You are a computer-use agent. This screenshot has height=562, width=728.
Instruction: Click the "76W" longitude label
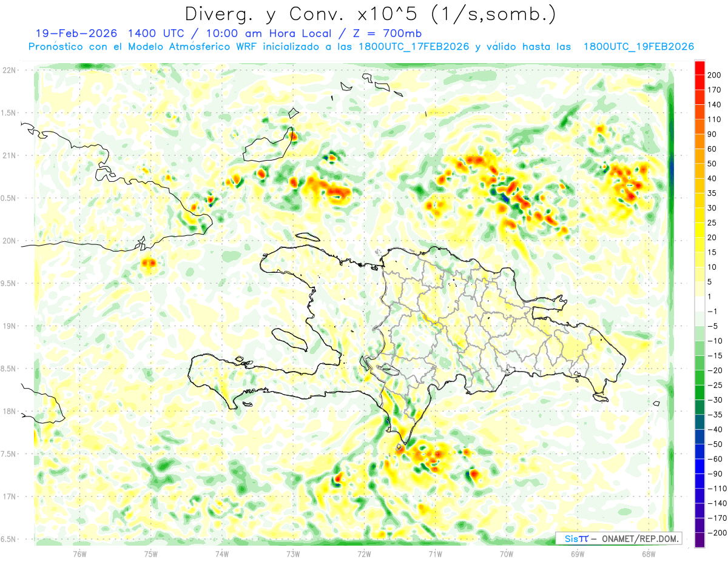click(x=79, y=554)
